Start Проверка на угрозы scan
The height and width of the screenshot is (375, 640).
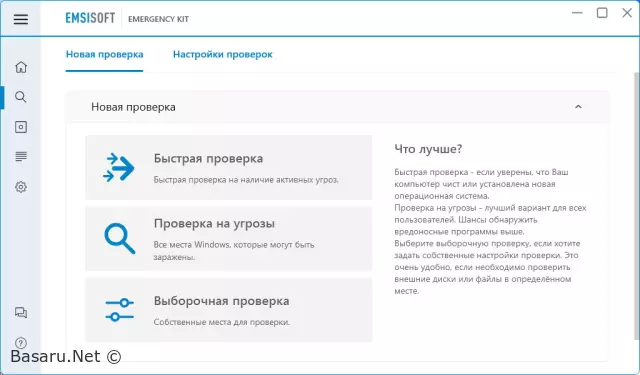229,238
